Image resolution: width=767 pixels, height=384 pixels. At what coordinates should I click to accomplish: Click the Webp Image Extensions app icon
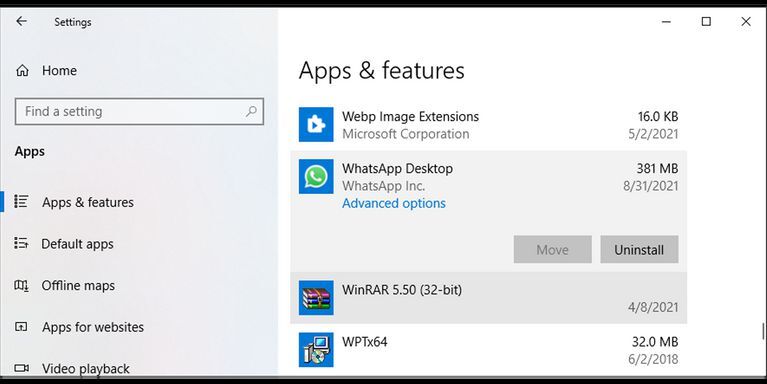tap(316, 125)
